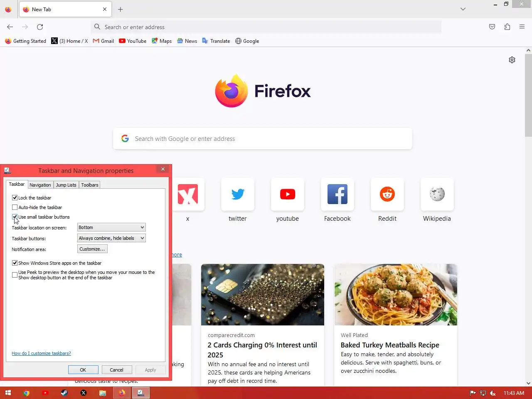Viewport: 532px width, 399px height.
Task: Show the 11:43 AM clock flyout
Action: (x=514, y=393)
